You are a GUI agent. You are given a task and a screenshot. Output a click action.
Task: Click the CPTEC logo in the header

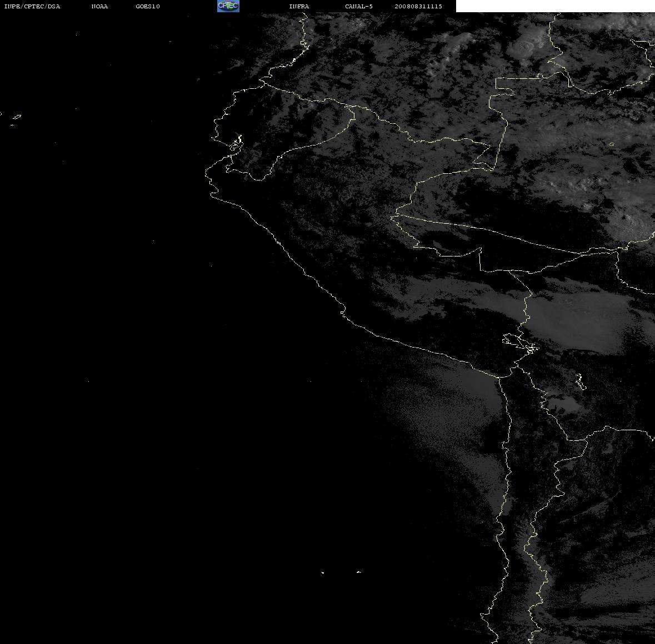[x=228, y=6]
